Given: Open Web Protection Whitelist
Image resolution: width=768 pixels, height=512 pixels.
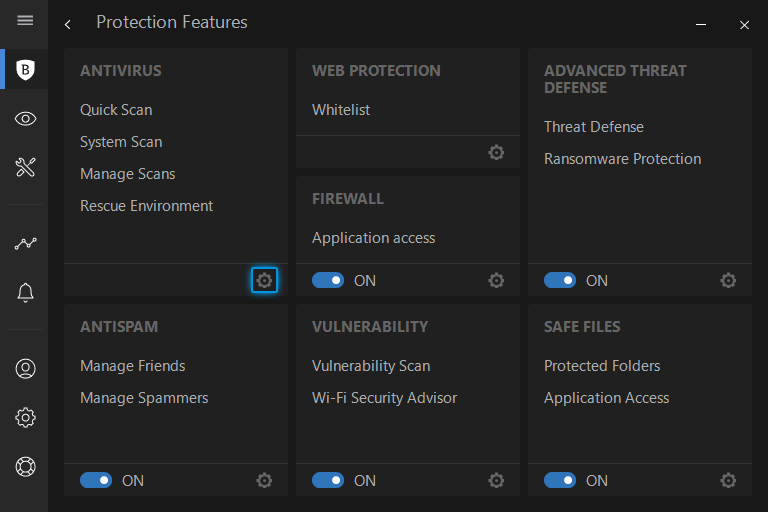Looking at the screenshot, I should pyautogui.click(x=341, y=110).
